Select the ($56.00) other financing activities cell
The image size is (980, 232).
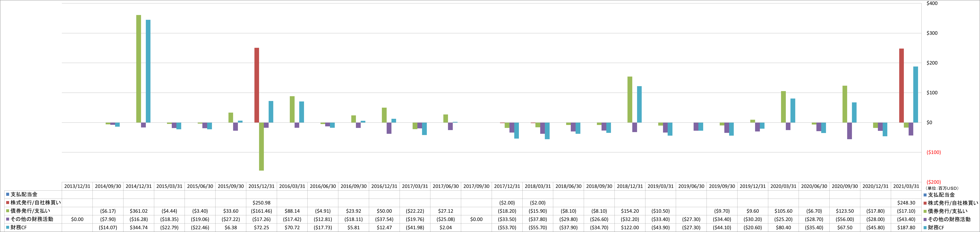845,219
